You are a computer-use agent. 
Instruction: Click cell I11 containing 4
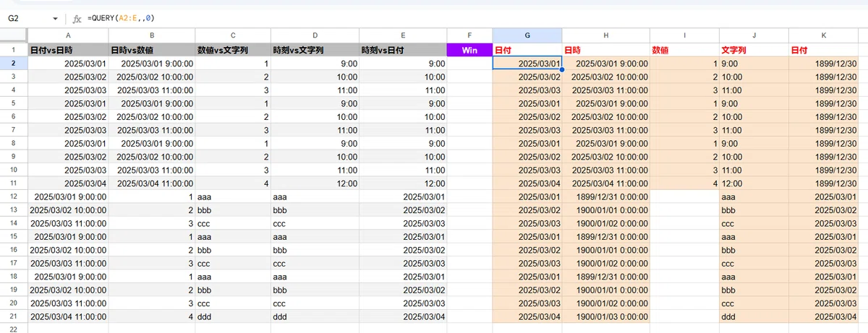[x=684, y=183]
